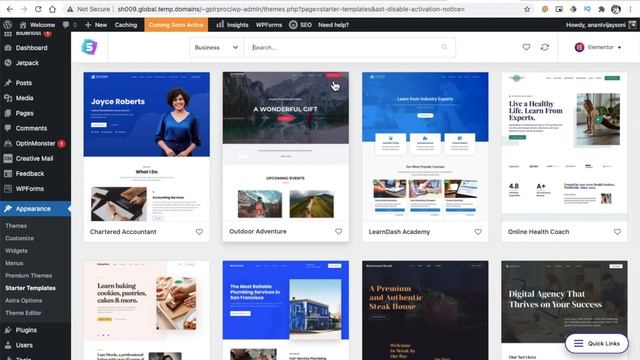The width and height of the screenshot is (640, 360).
Task: Open Themes submenu item
Action: tap(16, 226)
